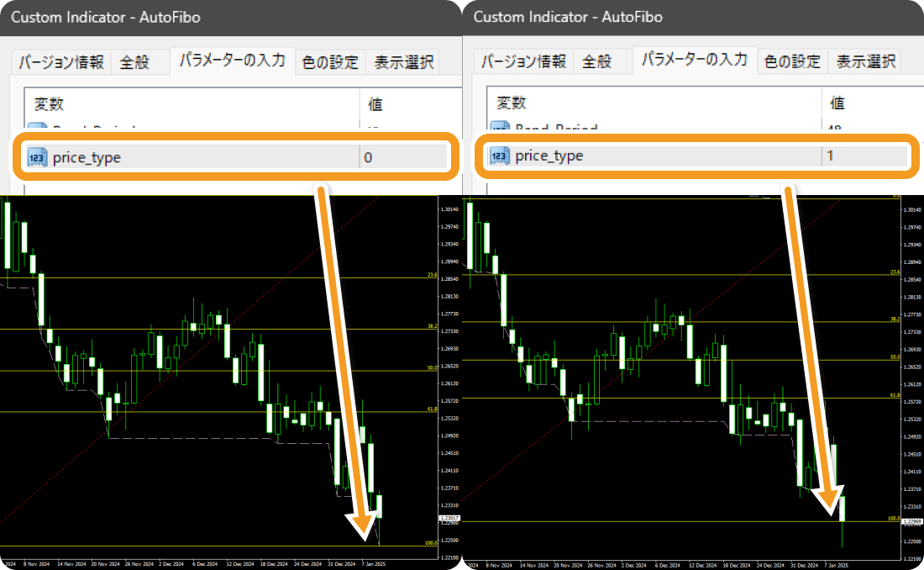Click 100.0 Fibonacci level label on right chart
The height and width of the screenshot is (570, 924).
(894, 519)
